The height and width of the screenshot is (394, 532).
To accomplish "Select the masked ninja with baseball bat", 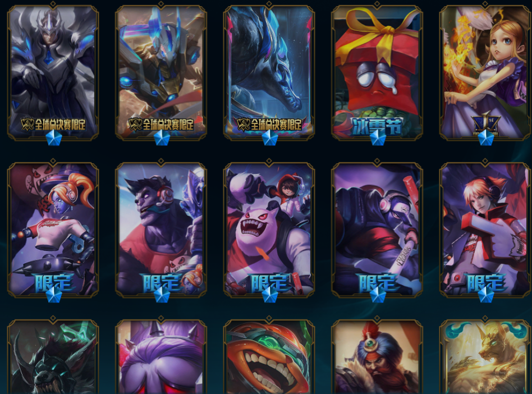I will (x=377, y=230).
